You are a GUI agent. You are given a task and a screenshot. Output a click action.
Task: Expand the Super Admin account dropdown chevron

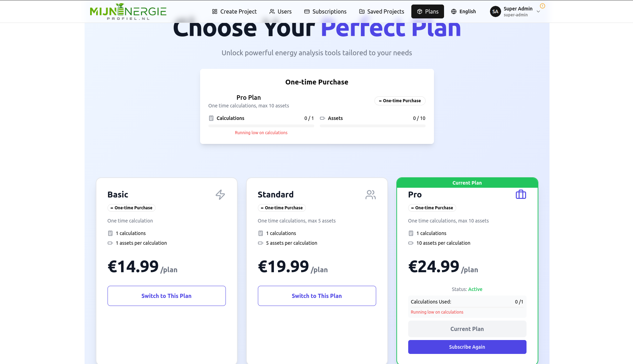point(538,11)
